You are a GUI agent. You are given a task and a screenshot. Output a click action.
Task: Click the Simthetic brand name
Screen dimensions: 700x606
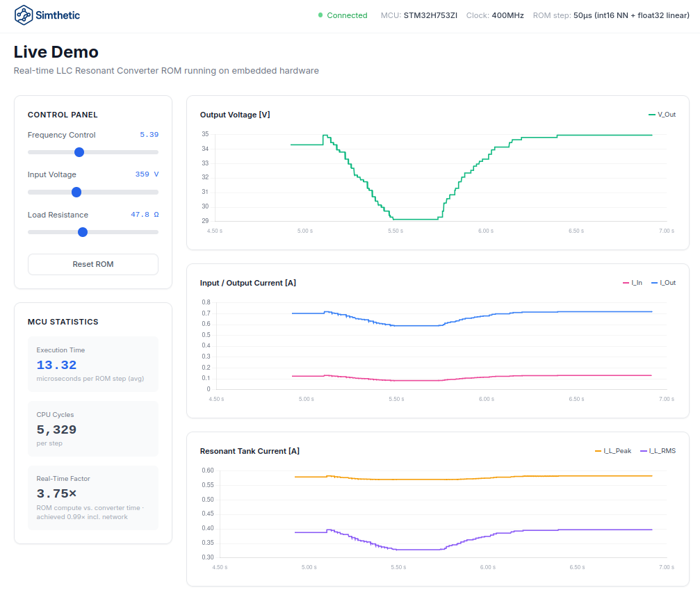pos(58,15)
